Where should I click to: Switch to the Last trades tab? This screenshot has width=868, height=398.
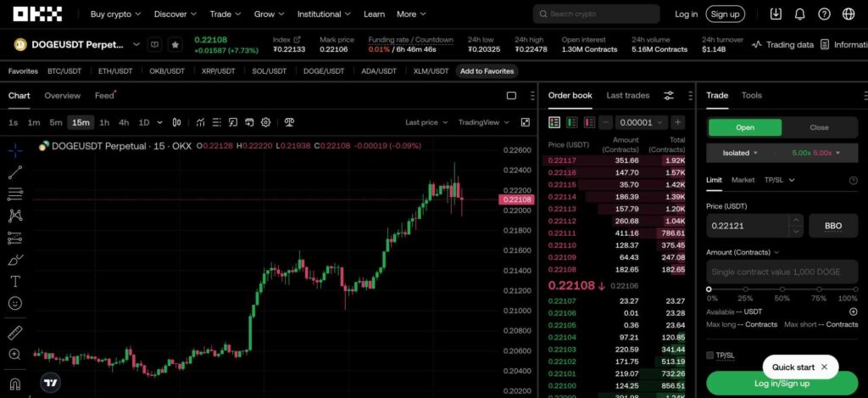(x=628, y=95)
